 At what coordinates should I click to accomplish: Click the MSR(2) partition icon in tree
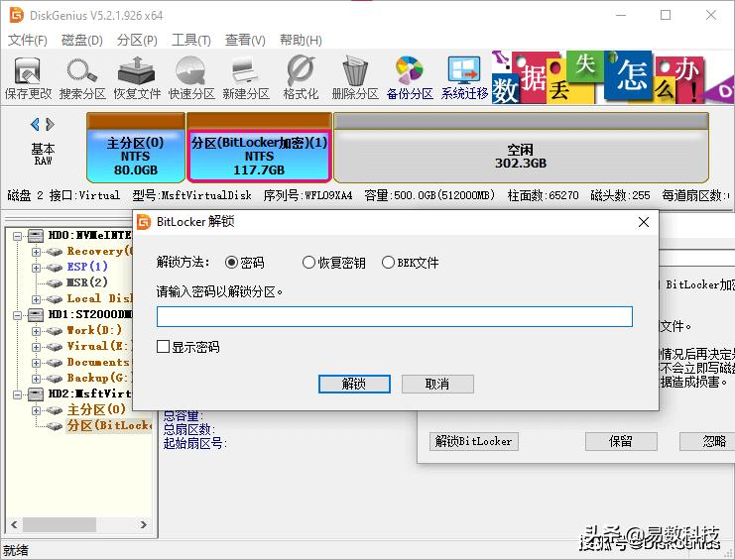(x=54, y=282)
